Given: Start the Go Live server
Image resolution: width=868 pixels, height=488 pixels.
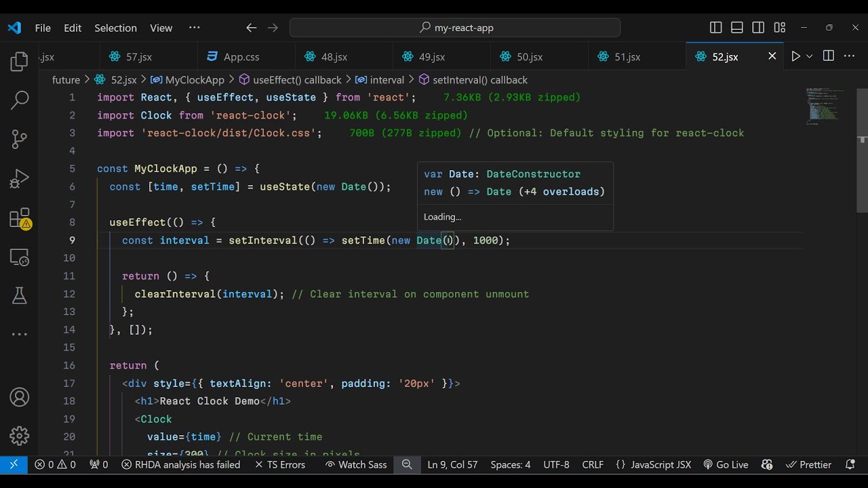Looking at the screenshot, I should point(726,464).
